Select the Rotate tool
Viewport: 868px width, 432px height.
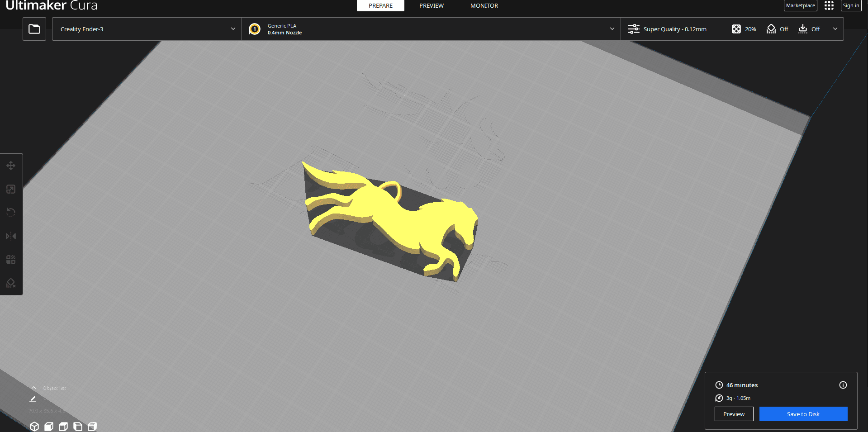coord(11,212)
